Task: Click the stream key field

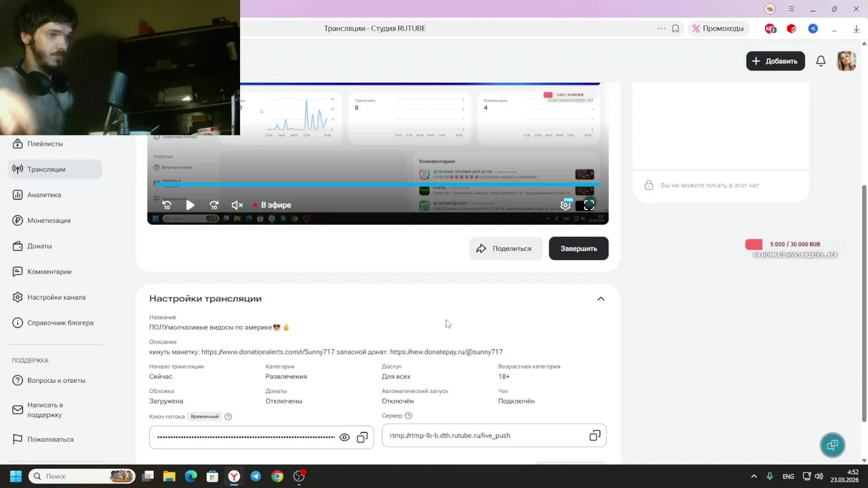Action: click(x=261, y=437)
